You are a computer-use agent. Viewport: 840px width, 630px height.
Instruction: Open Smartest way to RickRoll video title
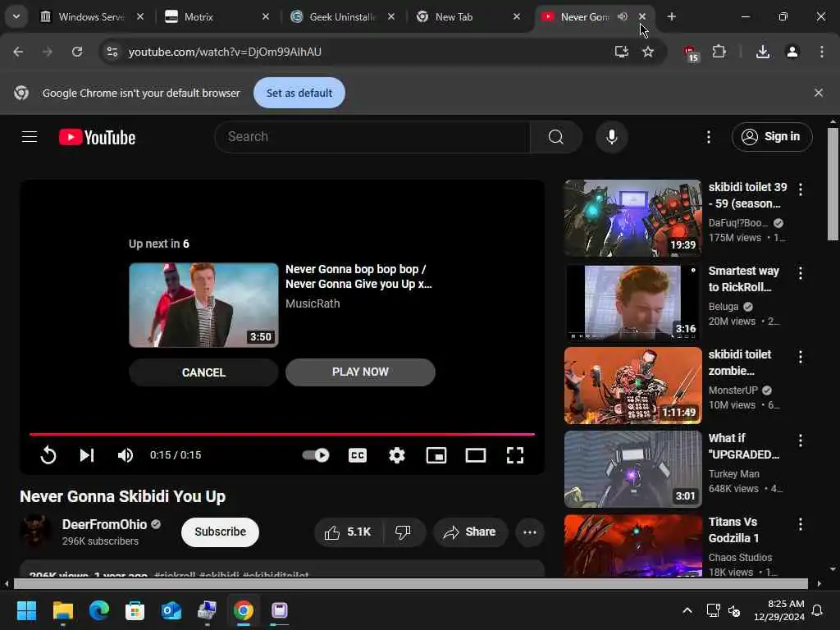tap(743, 279)
